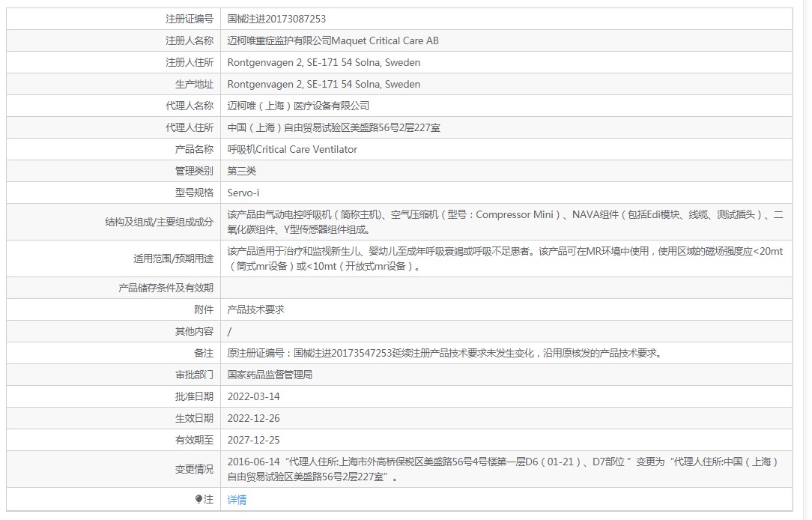Screen dimensions: 812x520
Task: Click approval date 2022-03-14
Action: [253, 397]
